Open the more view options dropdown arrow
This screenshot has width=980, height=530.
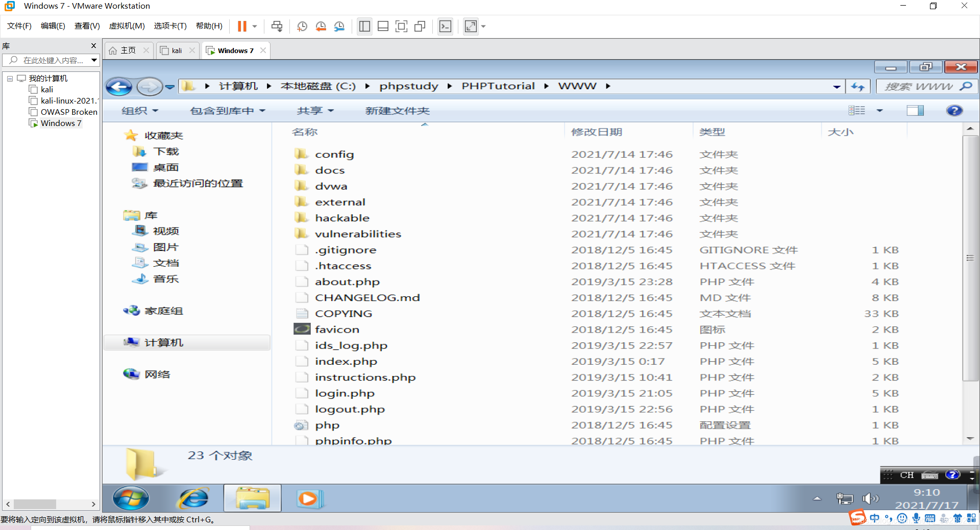(879, 111)
